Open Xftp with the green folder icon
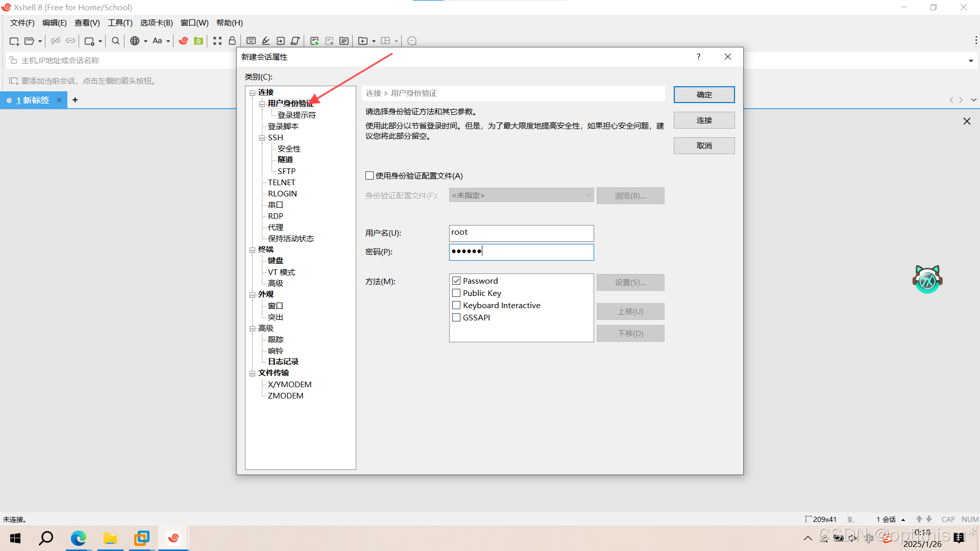Image resolution: width=980 pixels, height=551 pixels. point(199,41)
